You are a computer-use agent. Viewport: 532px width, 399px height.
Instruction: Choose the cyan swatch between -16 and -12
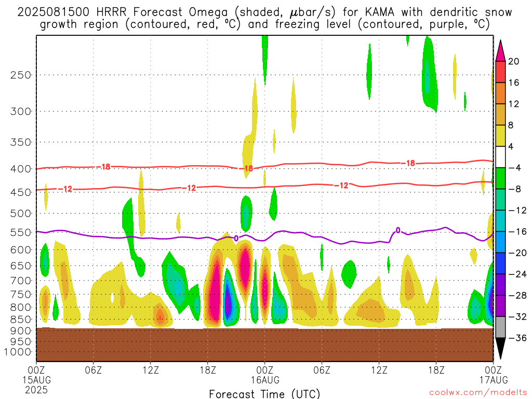point(500,221)
